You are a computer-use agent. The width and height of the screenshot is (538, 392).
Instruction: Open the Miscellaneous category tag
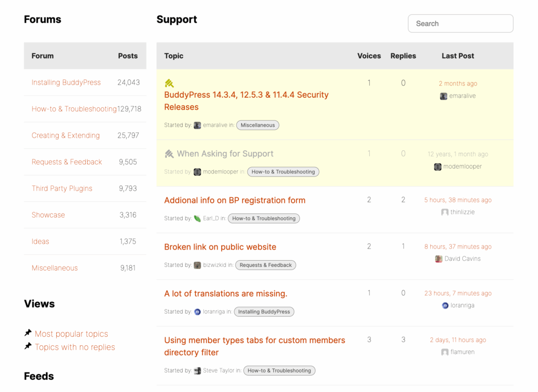pyautogui.click(x=257, y=125)
